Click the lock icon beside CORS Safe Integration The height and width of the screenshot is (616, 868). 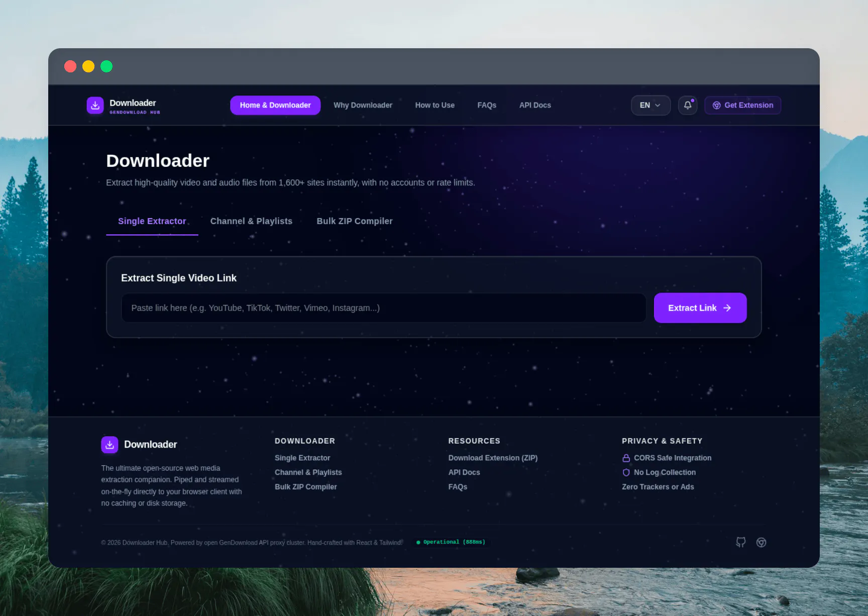[x=626, y=458]
